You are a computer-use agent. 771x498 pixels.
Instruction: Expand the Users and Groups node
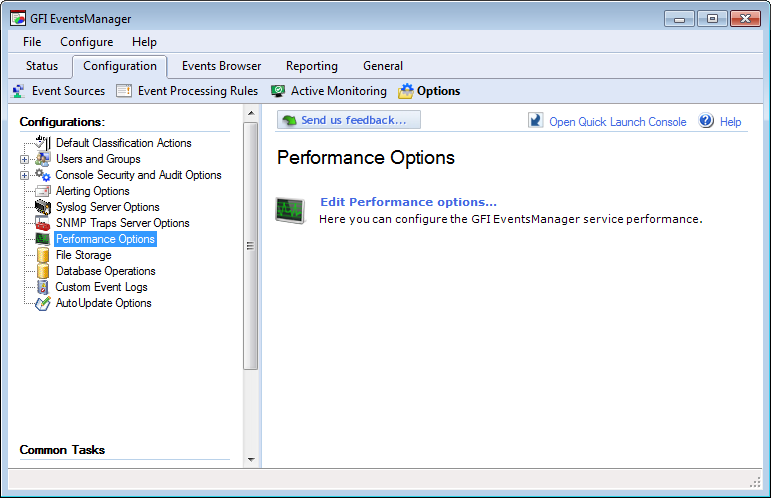pos(24,159)
